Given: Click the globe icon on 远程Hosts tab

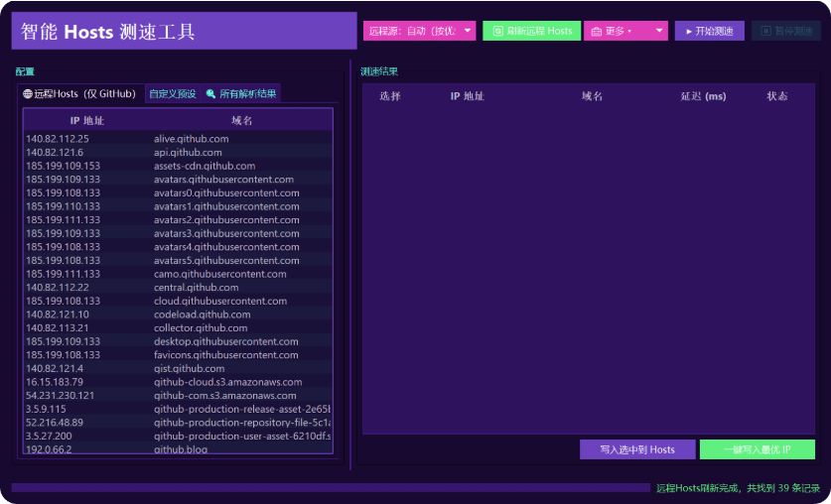Looking at the screenshot, I should pyautogui.click(x=28, y=94).
